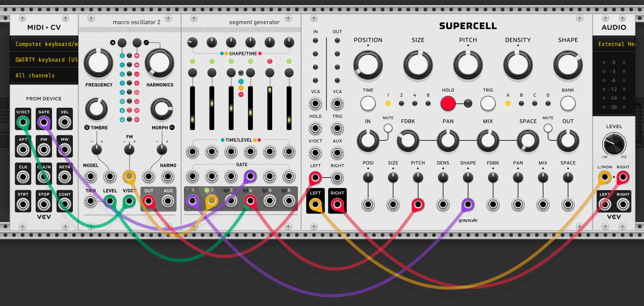The image size is (644, 306).
Task: Click the red-lit fifth segment type button
Action: click(270, 73)
